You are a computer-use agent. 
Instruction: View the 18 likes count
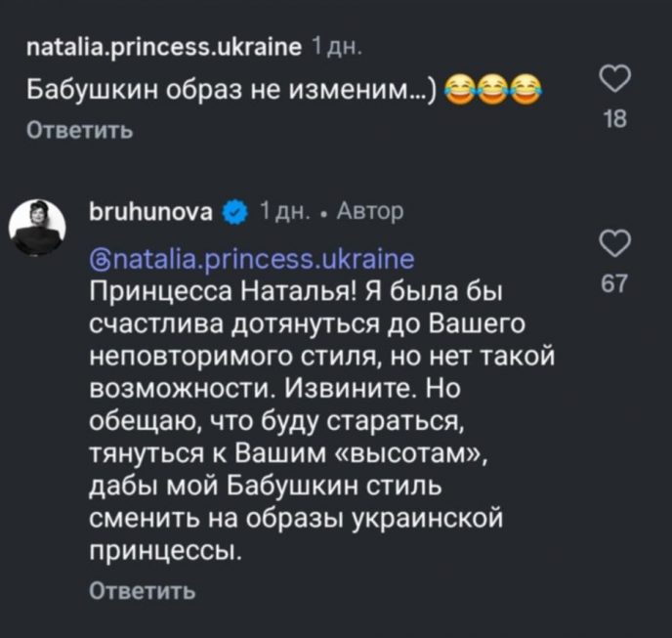point(614,120)
